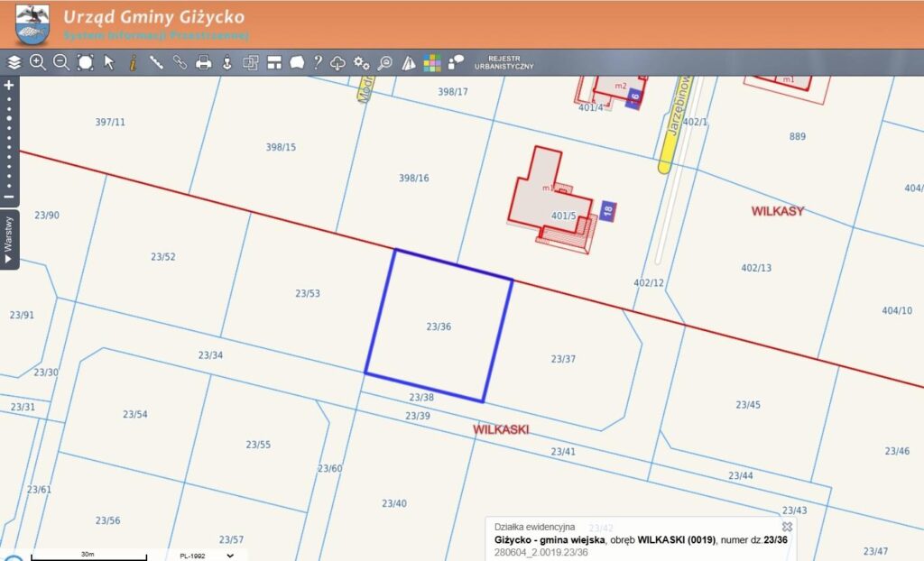Screen dimensions: 924x561
Task: Click parcel label 398/17
Action: click(x=453, y=92)
